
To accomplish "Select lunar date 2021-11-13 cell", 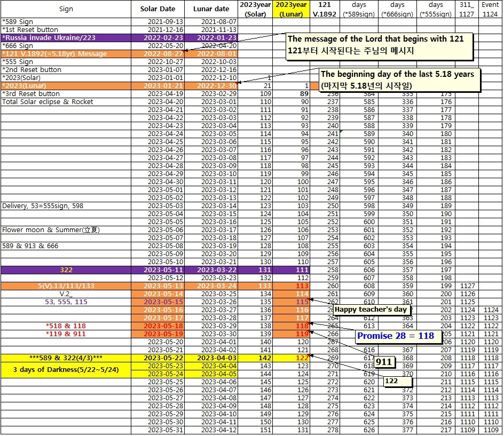I will tap(211, 29).
